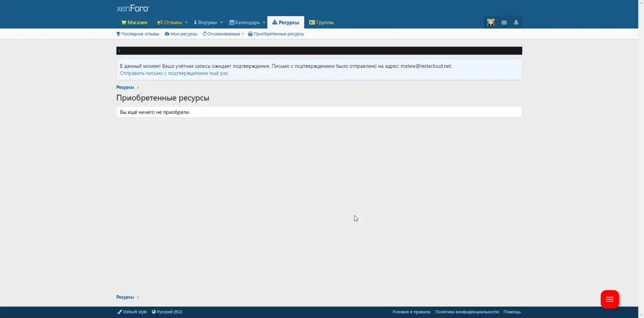Screen dimensions: 644x318
Task: Resend the confirmation email link
Action: (x=174, y=73)
